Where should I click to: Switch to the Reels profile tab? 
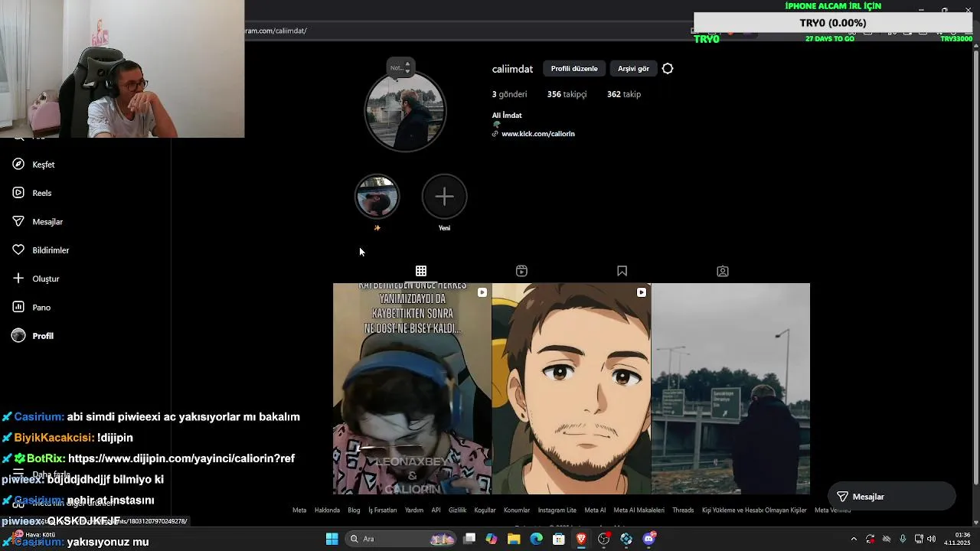pyautogui.click(x=521, y=271)
